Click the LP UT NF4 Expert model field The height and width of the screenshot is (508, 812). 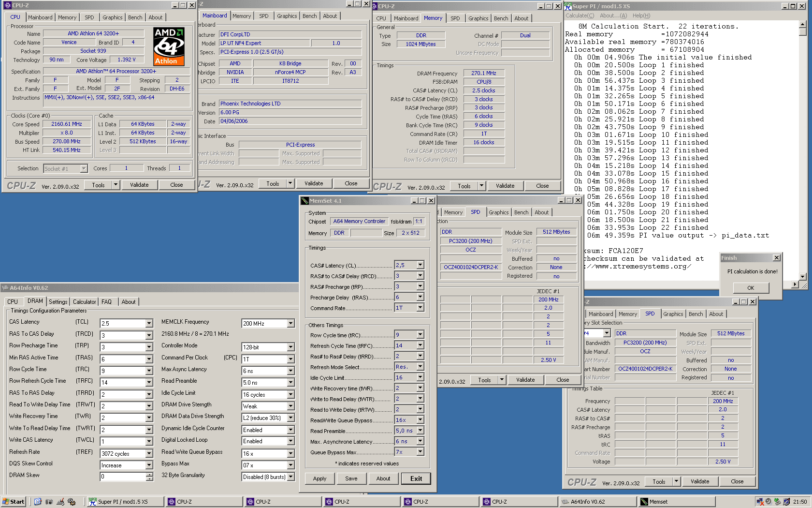pos(264,43)
